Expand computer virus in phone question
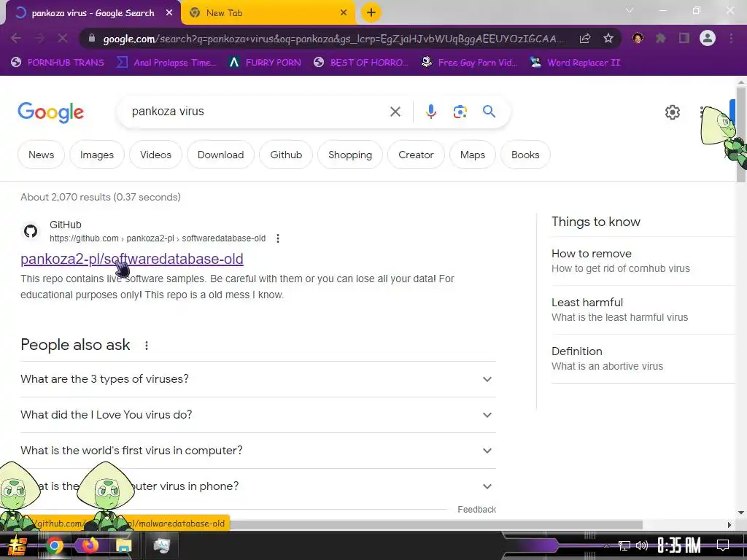Viewport: 747px width, 560px height. [x=258, y=486]
